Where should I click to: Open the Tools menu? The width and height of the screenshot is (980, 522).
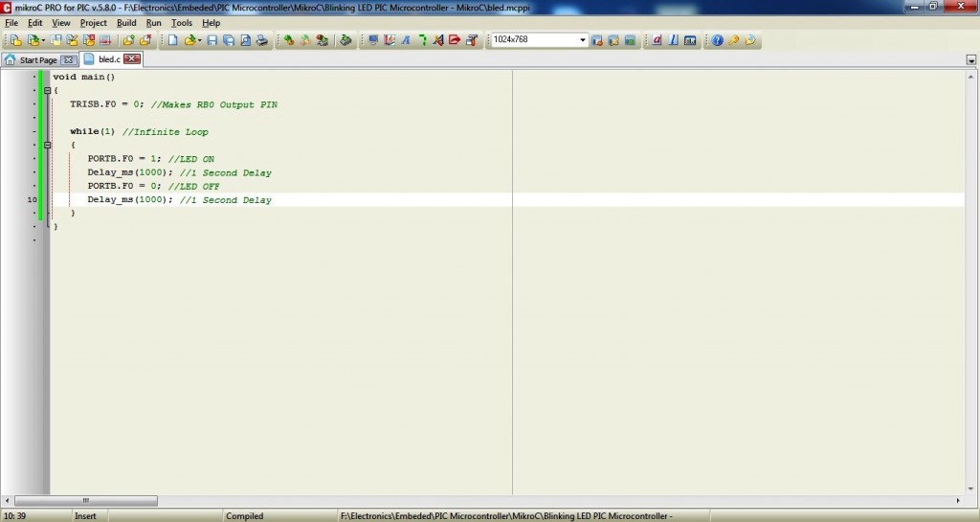point(182,22)
